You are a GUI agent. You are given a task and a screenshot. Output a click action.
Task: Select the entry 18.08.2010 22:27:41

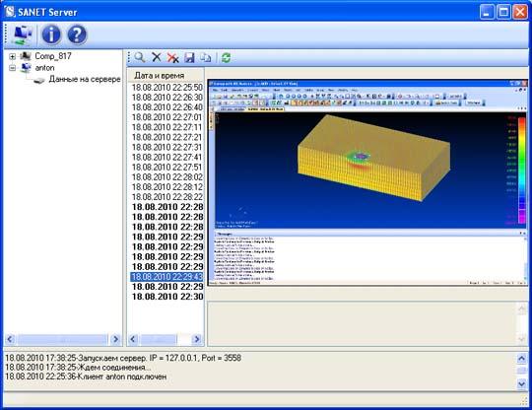click(166, 158)
